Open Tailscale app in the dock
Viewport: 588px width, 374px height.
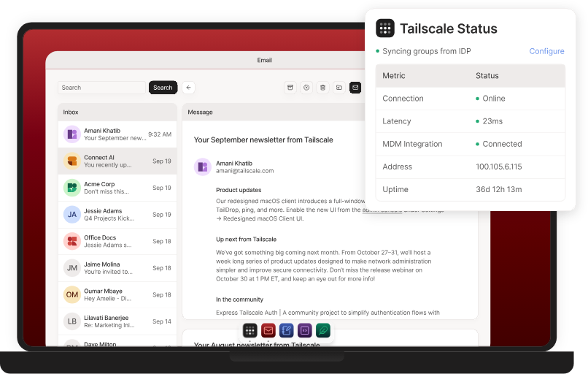click(x=250, y=331)
